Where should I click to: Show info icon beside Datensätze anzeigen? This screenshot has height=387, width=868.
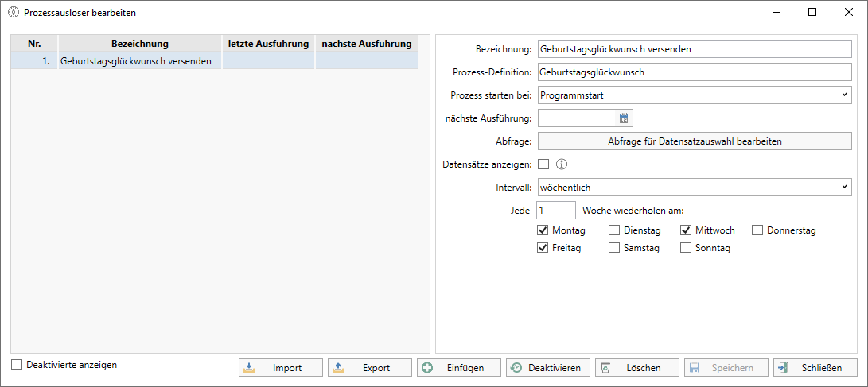562,164
